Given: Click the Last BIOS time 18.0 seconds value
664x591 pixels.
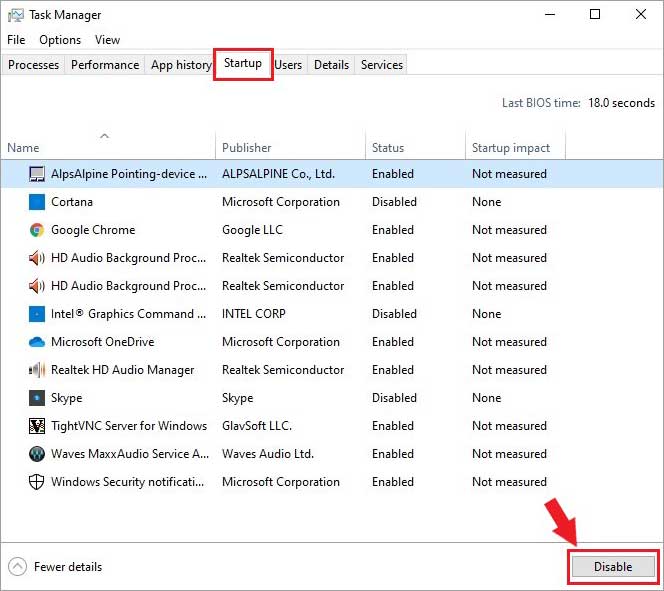Looking at the screenshot, I should [621, 103].
